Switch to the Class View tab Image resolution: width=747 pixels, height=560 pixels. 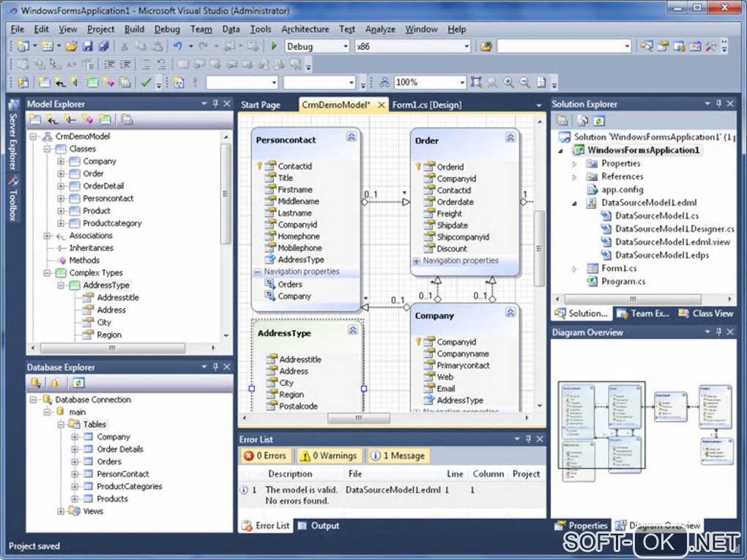tap(707, 313)
